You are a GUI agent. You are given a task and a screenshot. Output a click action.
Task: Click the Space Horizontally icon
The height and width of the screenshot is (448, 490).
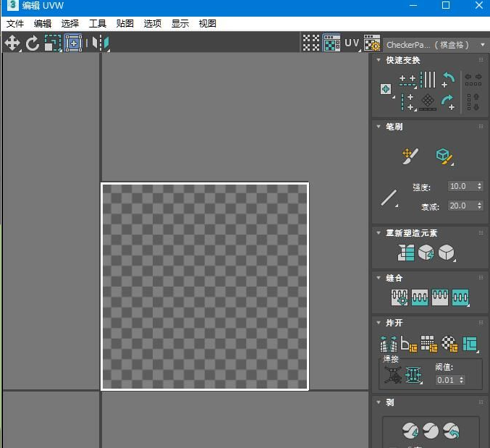[473, 80]
